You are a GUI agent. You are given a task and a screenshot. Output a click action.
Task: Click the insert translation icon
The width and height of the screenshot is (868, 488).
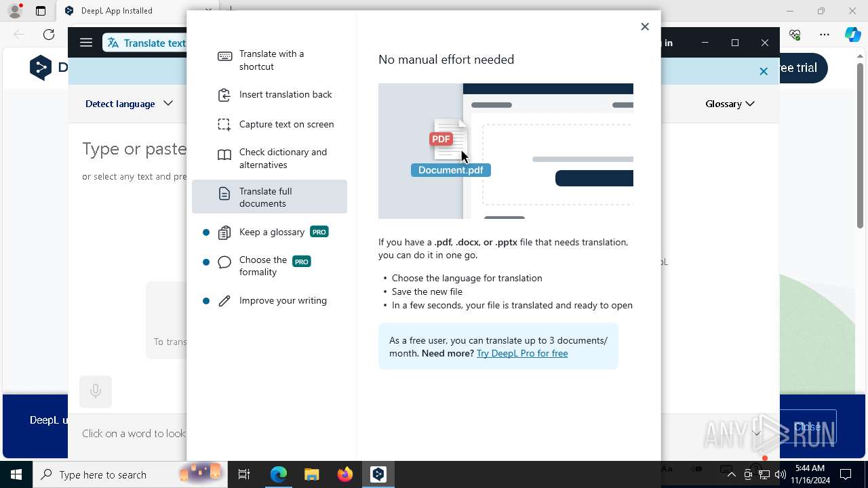224,95
